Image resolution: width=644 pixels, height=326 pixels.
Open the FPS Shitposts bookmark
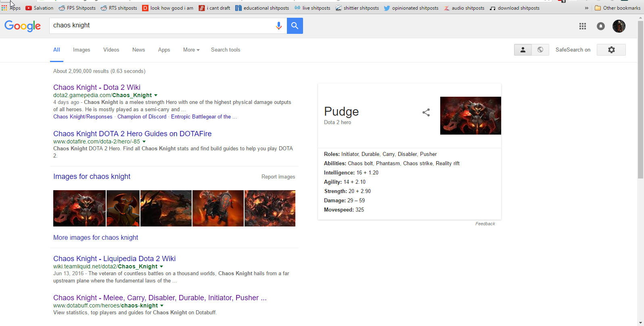(77, 8)
